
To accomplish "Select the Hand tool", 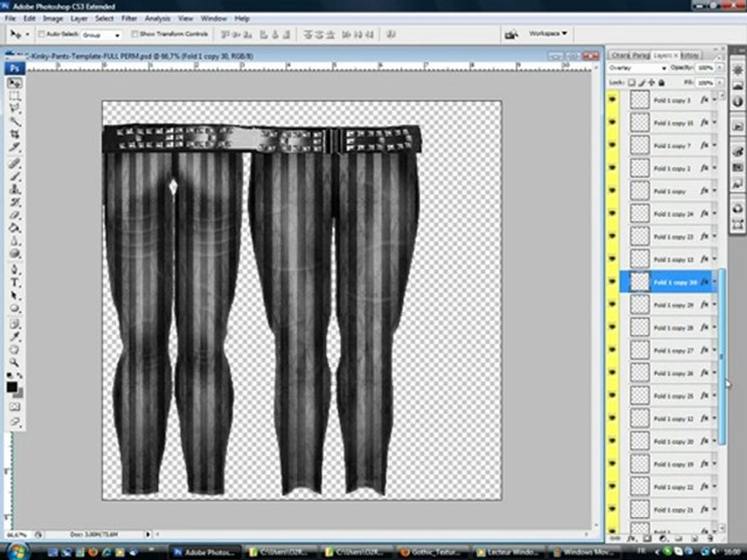I will pos(15,350).
